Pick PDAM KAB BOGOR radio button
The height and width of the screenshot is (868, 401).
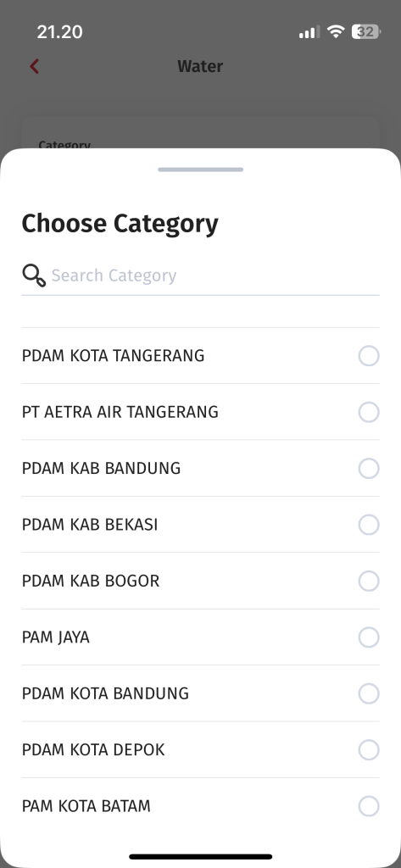pos(369,581)
